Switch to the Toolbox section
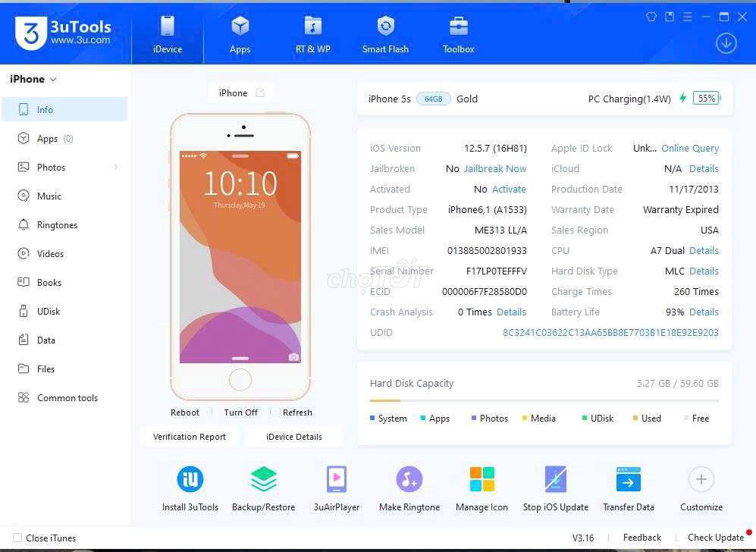Image resolution: width=756 pixels, height=552 pixels. pyautogui.click(x=458, y=33)
